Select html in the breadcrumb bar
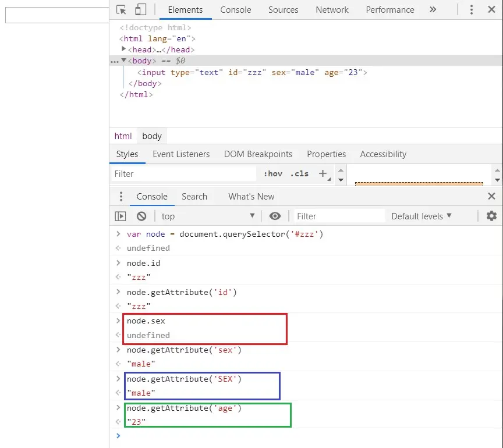503x448 pixels. pyautogui.click(x=123, y=136)
